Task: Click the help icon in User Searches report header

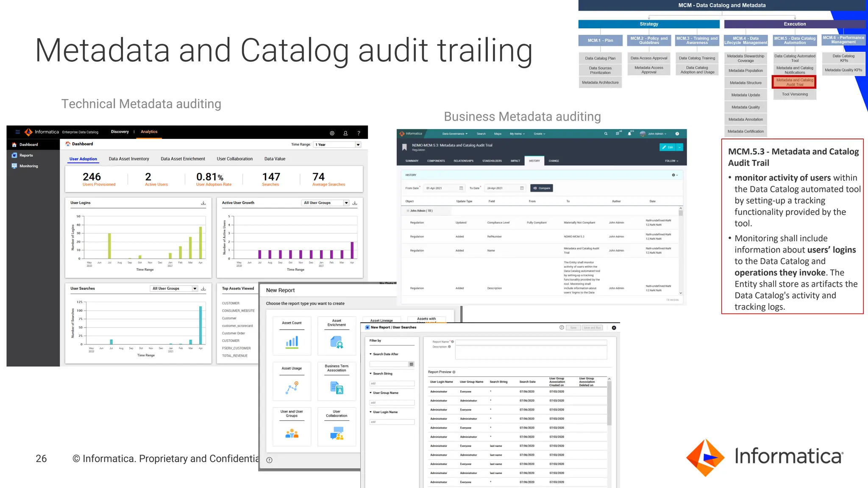Action: [x=562, y=327]
